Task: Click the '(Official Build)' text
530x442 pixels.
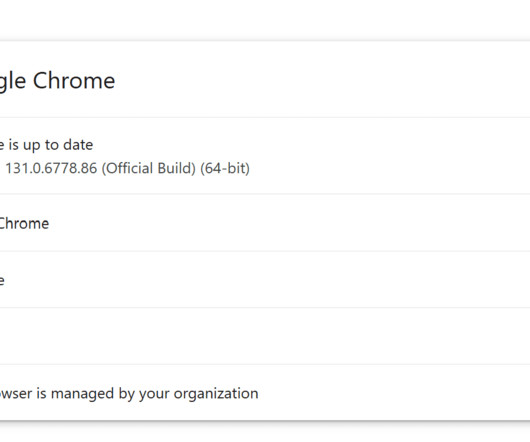Action: point(149,168)
